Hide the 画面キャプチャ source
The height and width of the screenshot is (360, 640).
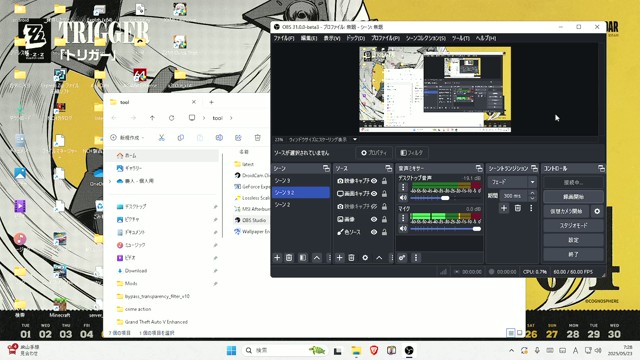coord(374,193)
